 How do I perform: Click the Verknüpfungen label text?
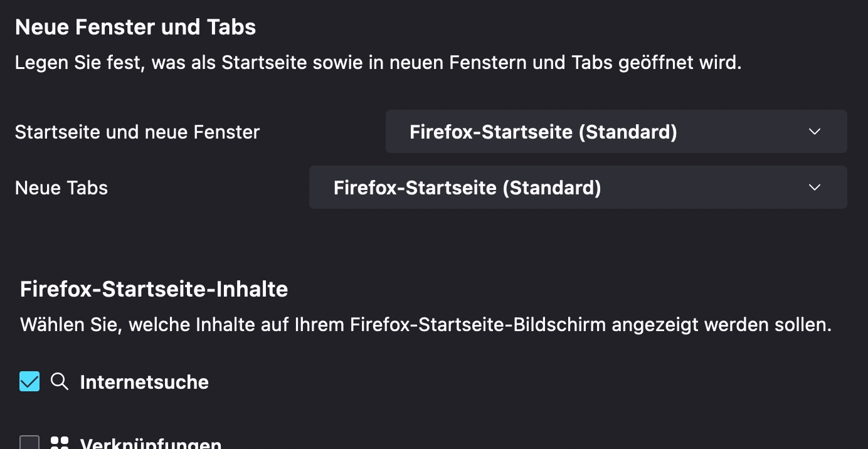pos(151,443)
